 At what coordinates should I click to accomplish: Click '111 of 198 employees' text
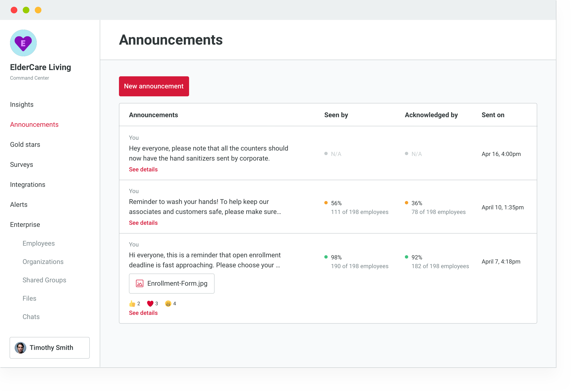(x=360, y=212)
